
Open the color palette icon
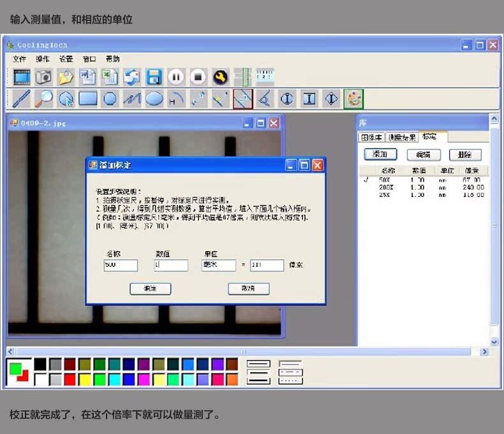click(x=353, y=99)
